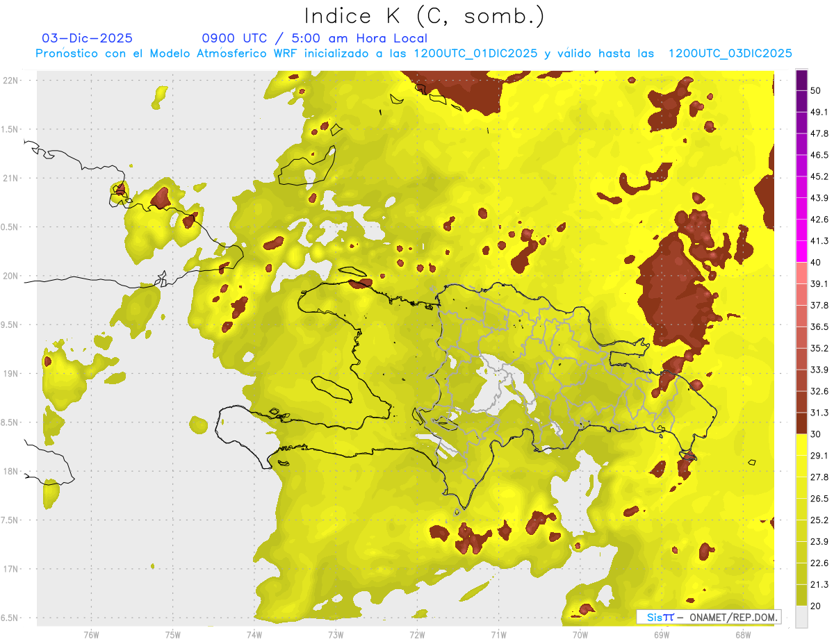
Task: Click the '20' colorbar value label
Action: [816, 606]
